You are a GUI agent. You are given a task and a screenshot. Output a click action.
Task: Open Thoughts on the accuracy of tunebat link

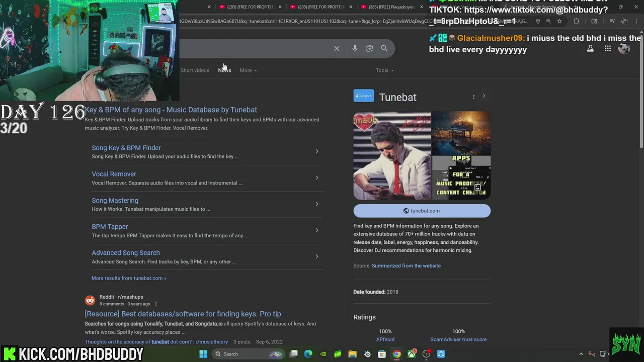[156, 342]
